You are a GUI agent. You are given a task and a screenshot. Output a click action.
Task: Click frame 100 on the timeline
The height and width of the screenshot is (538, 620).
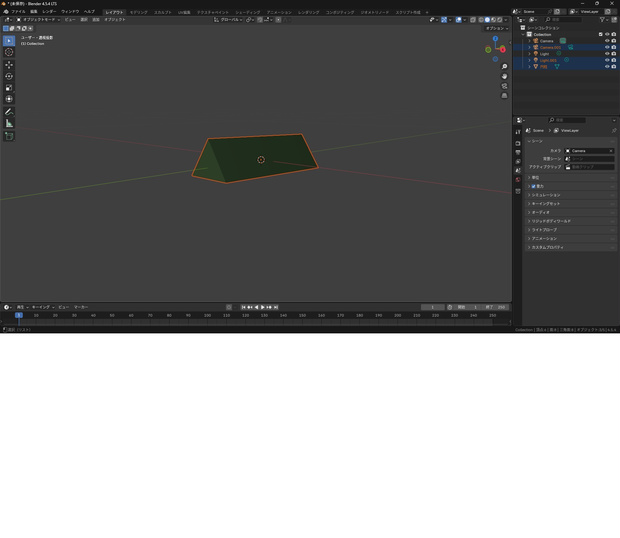point(207,315)
